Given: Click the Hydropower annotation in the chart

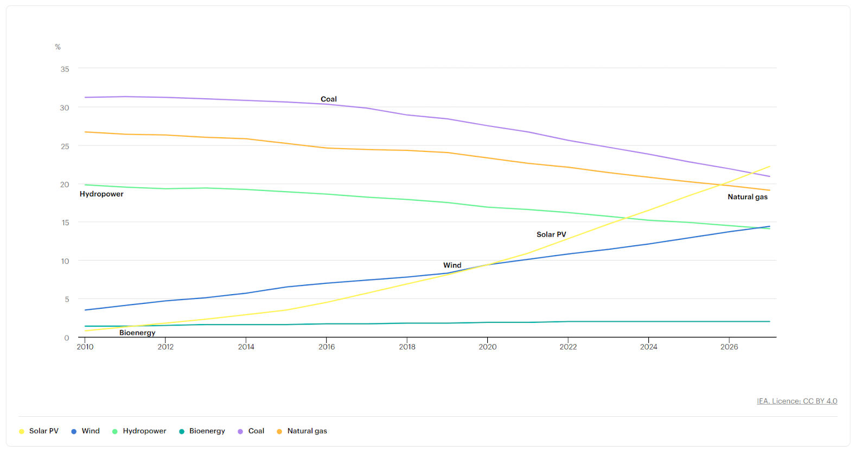Looking at the screenshot, I should [x=101, y=194].
